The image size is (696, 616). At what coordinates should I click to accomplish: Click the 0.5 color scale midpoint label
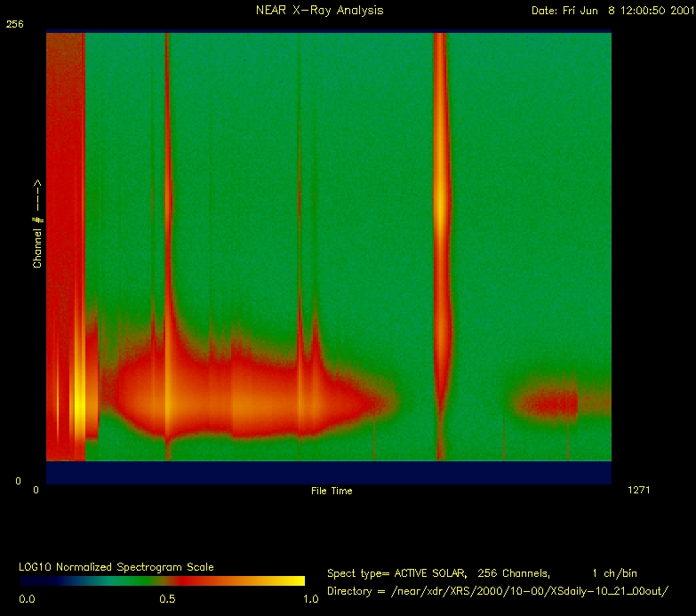click(x=166, y=599)
